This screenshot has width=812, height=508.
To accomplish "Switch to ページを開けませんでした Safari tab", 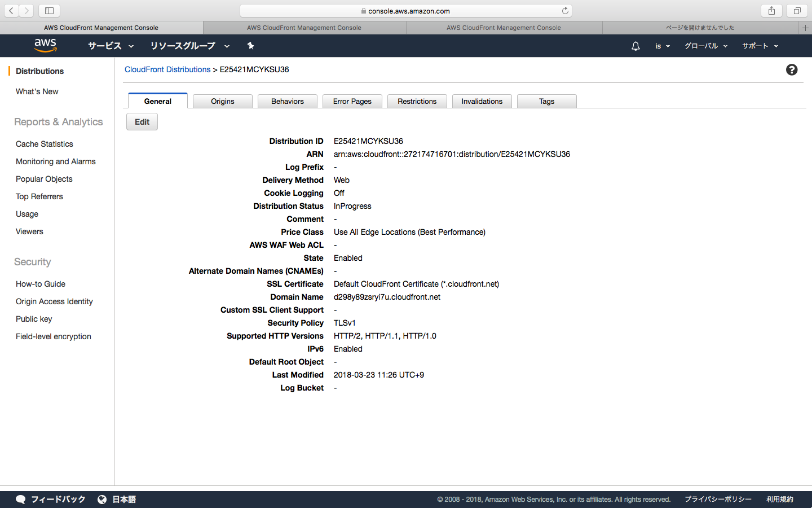I will click(700, 28).
